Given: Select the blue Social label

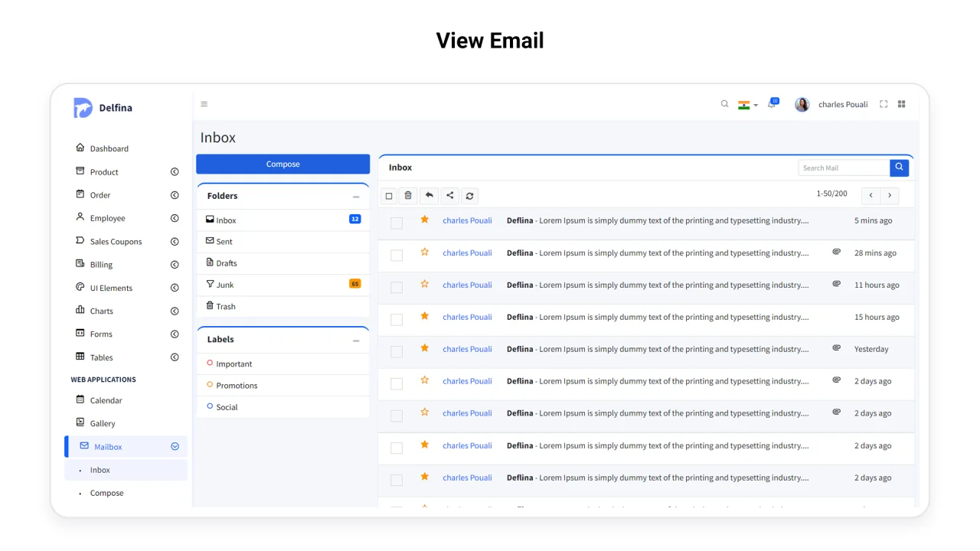Looking at the screenshot, I should 283,406.
